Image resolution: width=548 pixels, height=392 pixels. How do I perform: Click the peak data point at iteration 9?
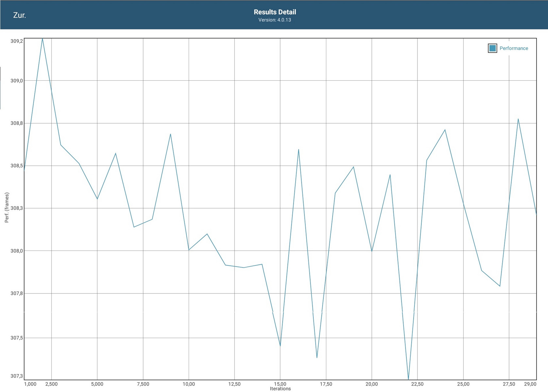pyautogui.click(x=170, y=134)
